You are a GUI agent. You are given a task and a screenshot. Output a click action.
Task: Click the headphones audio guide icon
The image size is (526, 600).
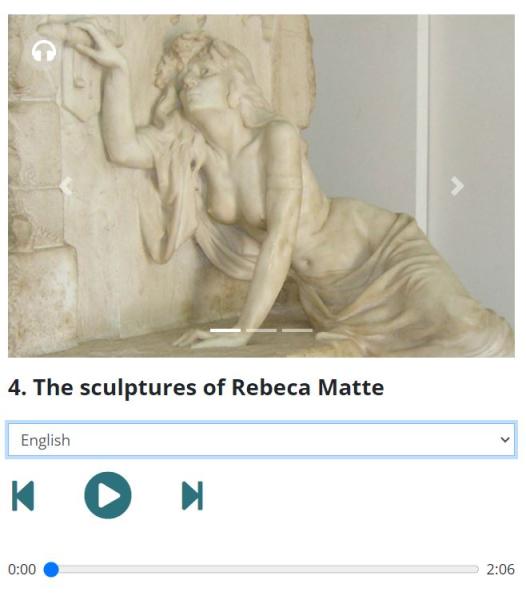click(44, 51)
